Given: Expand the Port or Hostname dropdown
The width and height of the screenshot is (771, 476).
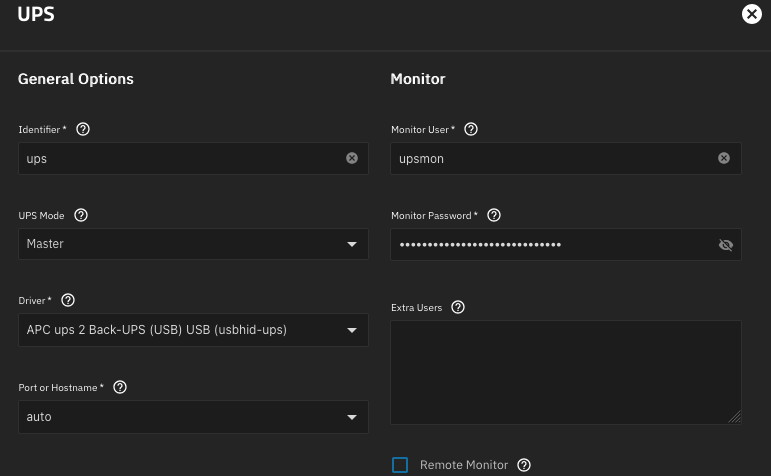Looking at the screenshot, I should 351,417.
